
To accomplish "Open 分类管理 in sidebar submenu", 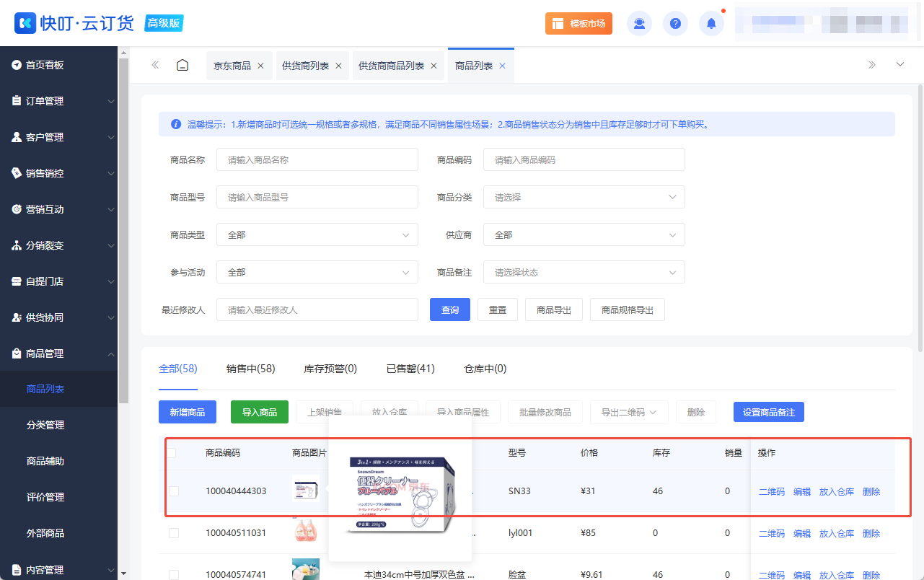I will (58, 425).
